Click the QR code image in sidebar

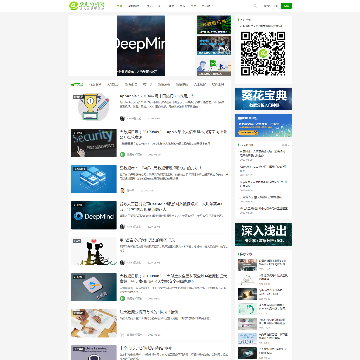tap(263, 53)
